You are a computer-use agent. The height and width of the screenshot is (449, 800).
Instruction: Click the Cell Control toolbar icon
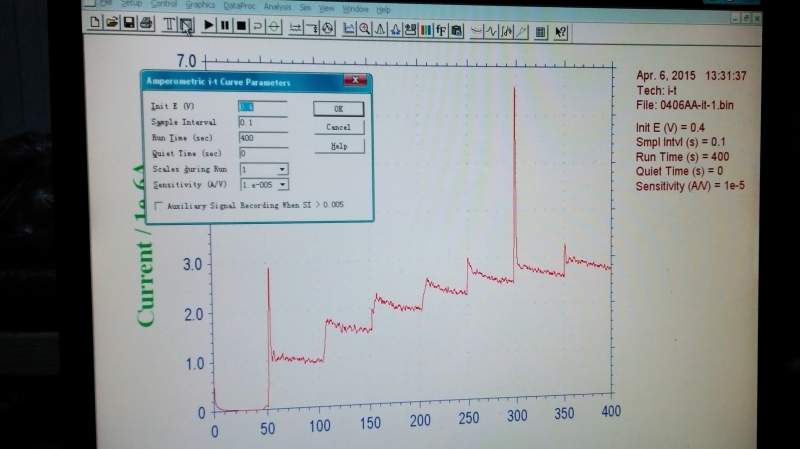pyautogui.click(x=328, y=28)
